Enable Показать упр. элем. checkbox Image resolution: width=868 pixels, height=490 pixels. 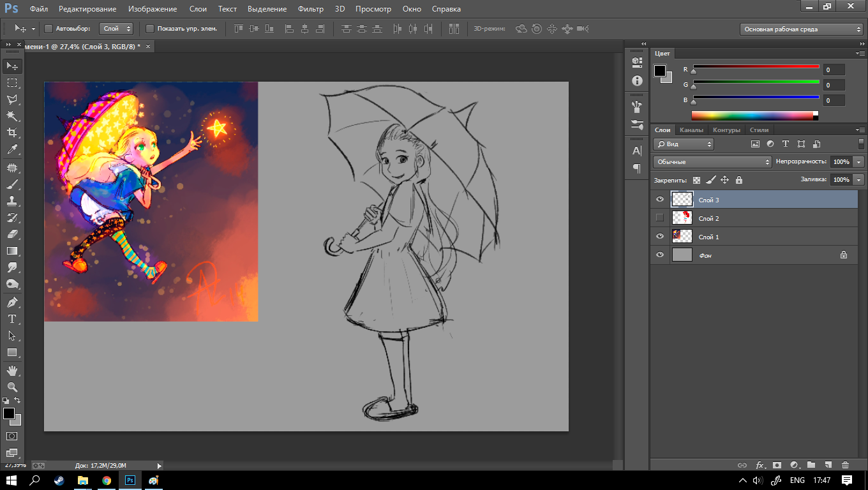(x=150, y=29)
